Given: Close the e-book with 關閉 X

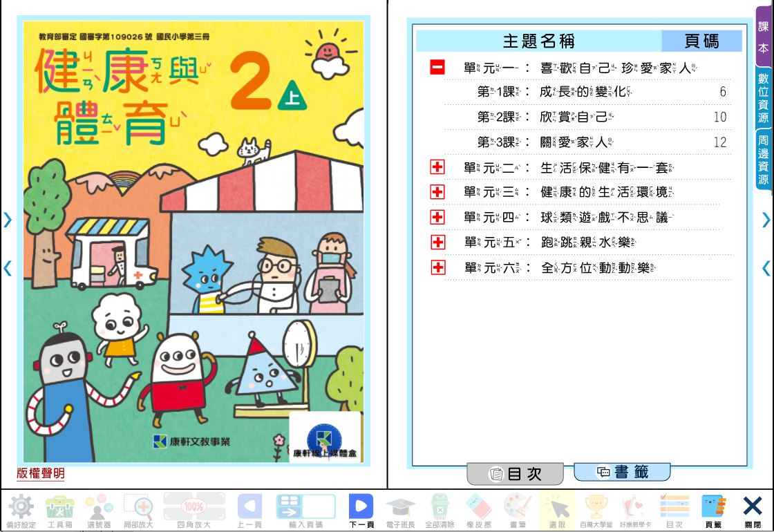Looking at the screenshot, I should (x=753, y=511).
